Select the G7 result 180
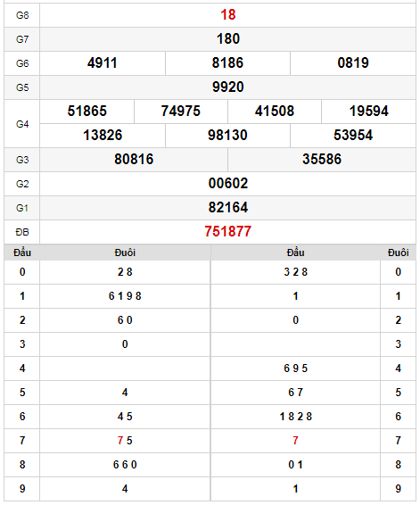The width and height of the screenshot is (420, 505). tap(228, 39)
